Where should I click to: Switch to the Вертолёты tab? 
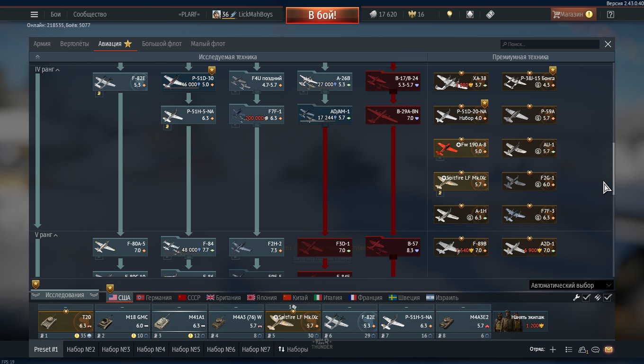[74, 44]
